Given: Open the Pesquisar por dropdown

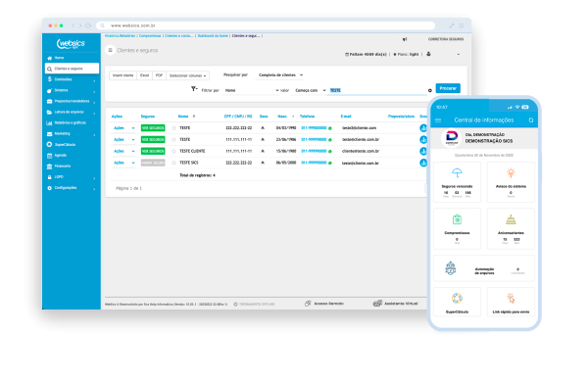Looking at the screenshot, I should tap(280, 75).
